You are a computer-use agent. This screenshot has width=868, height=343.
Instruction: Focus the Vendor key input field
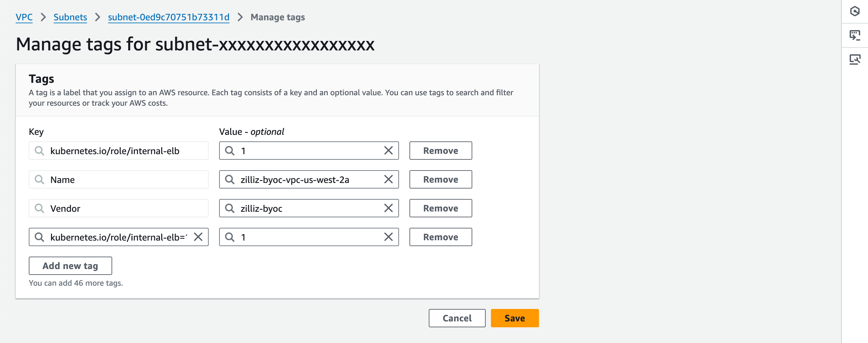(x=125, y=208)
